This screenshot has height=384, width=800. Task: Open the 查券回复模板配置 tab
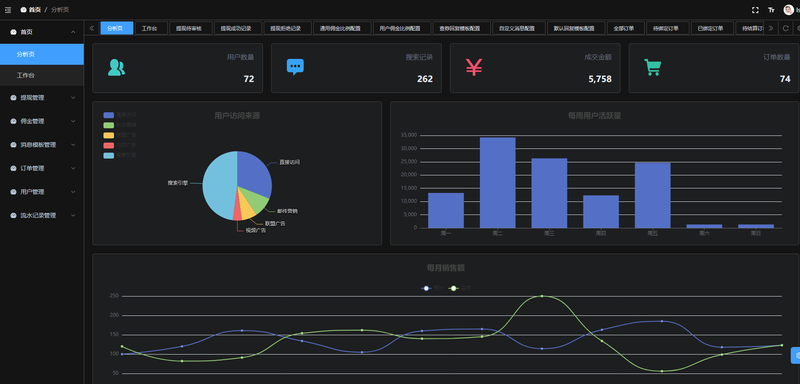click(x=462, y=28)
